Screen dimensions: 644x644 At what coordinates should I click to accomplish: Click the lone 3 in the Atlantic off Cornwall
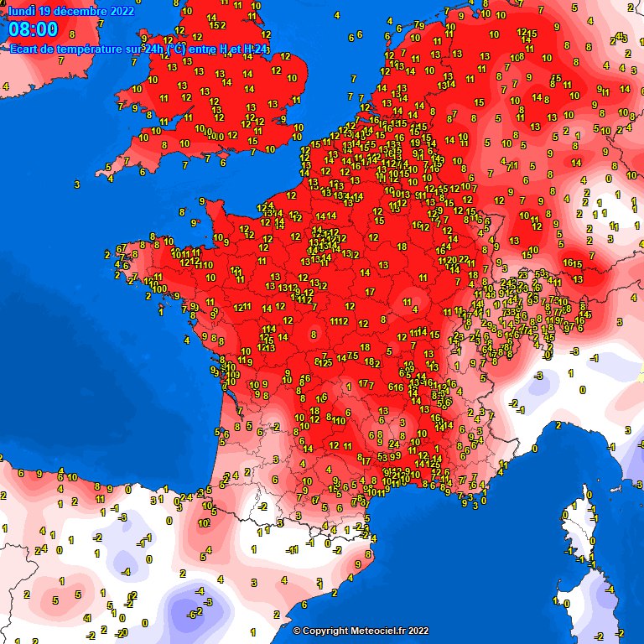(76, 184)
